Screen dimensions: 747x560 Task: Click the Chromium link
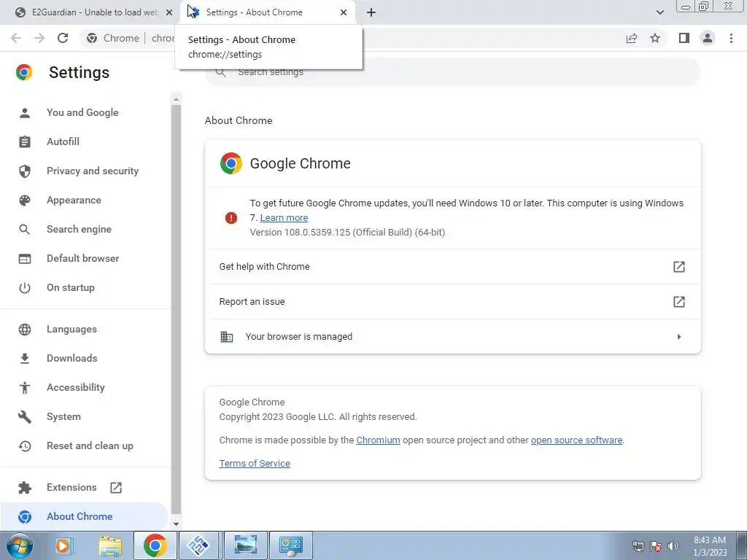pos(378,440)
